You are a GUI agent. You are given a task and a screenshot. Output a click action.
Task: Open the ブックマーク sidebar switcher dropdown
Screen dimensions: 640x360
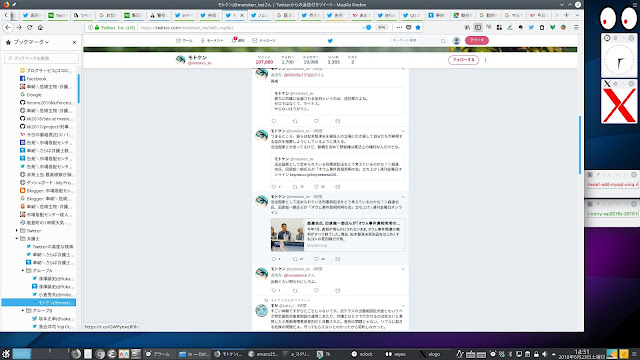31,42
